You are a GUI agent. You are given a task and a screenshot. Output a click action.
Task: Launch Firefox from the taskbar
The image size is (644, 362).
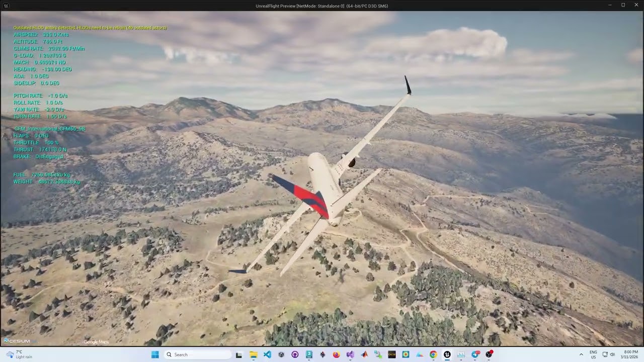[336, 354]
